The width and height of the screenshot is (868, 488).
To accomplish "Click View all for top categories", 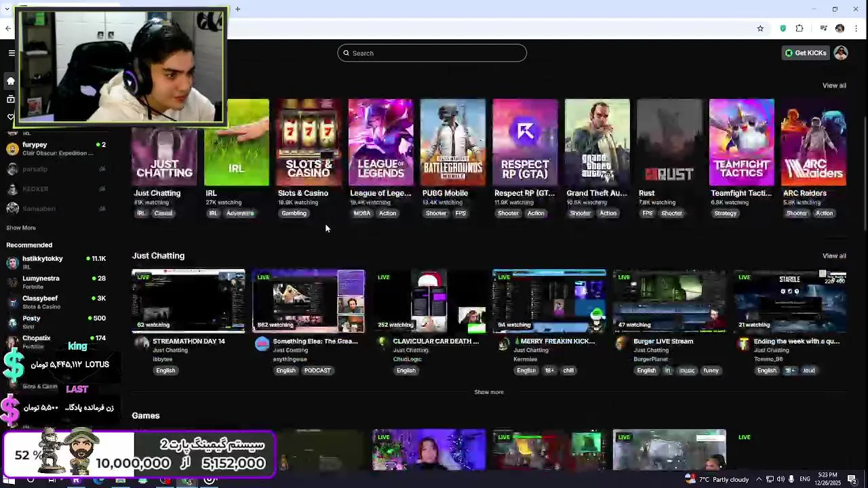I will click(834, 85).
